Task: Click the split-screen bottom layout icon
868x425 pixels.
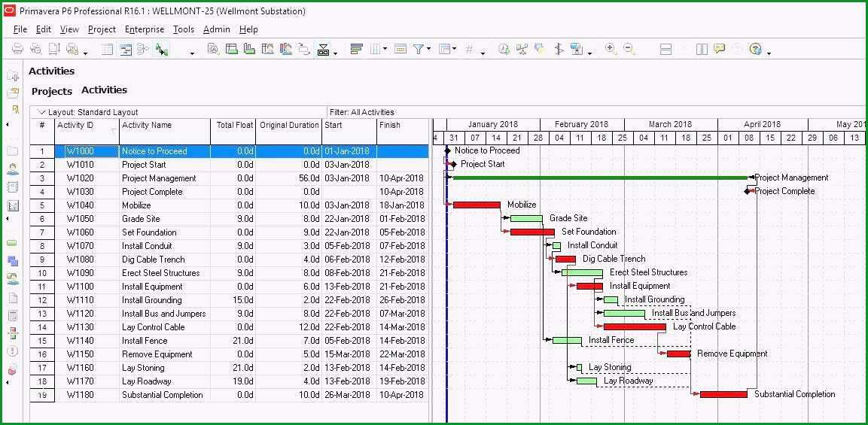Action: click(x=666, y=49)
